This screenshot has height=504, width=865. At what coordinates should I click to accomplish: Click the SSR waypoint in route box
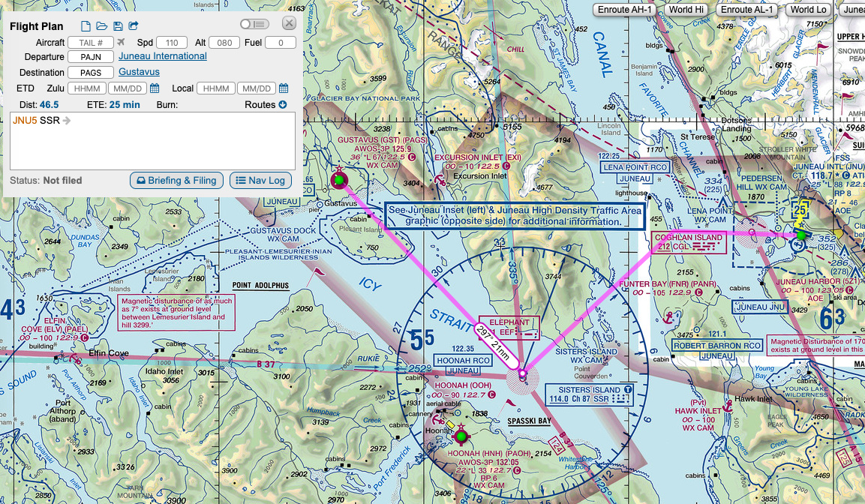50,120
